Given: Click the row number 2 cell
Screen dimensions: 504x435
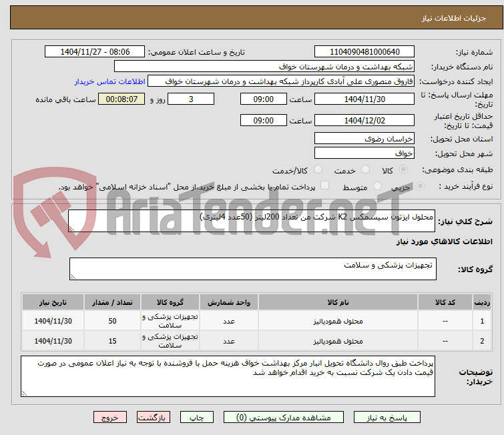Looking at the screenshot, I should (x=482, y=341).
